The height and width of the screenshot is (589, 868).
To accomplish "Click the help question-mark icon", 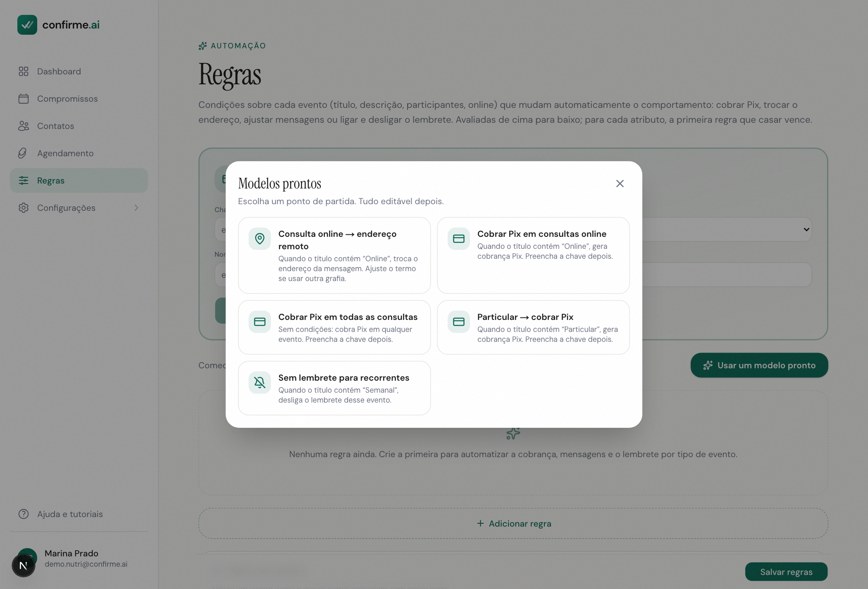I will pos(24,514).
